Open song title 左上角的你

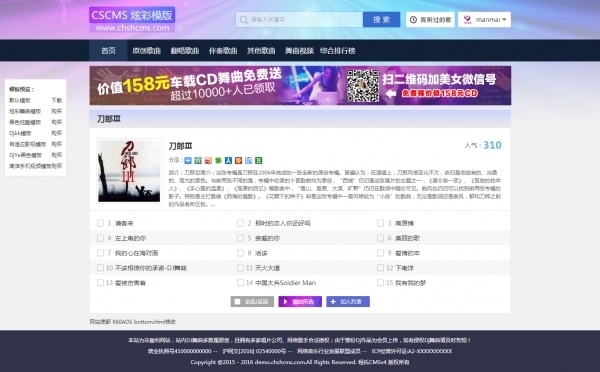pos(130,238)
